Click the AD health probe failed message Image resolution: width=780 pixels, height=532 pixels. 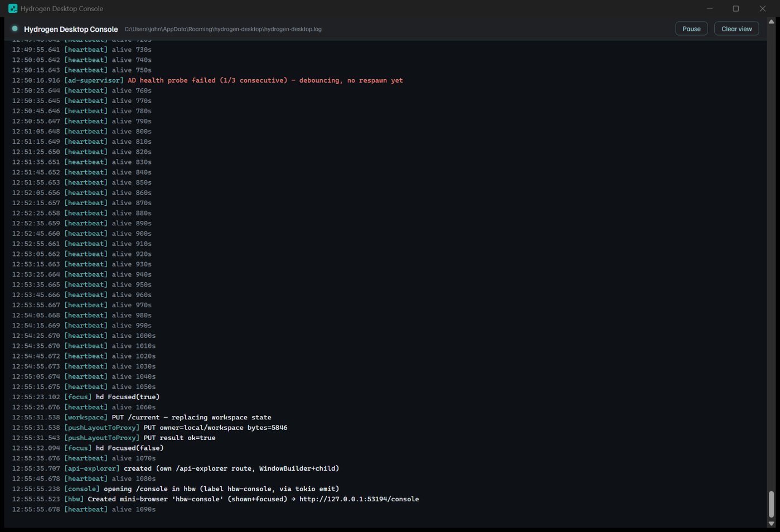[265, 80]
